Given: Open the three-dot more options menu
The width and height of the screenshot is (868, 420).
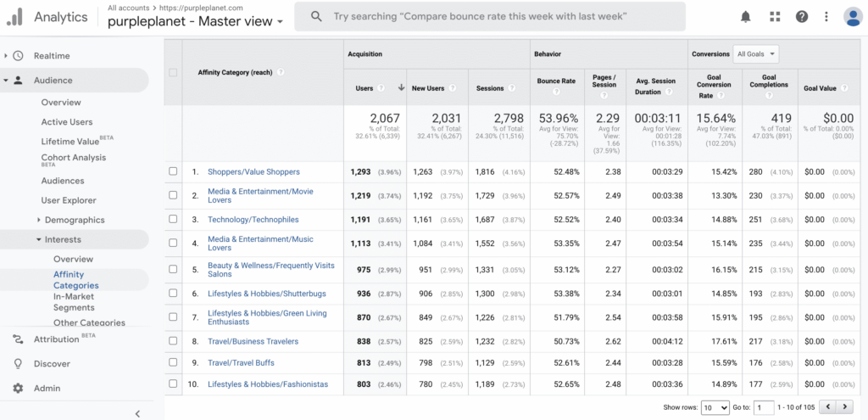Looking at the screenshot, I should tap(826, 17).
